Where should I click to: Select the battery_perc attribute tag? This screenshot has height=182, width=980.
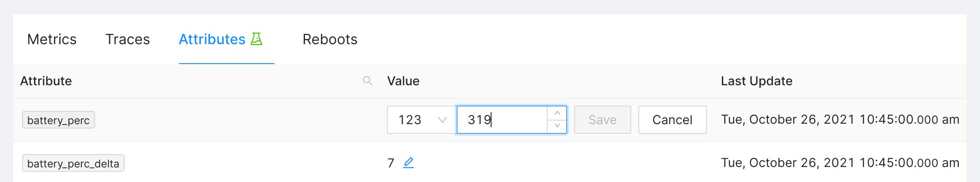58,120
